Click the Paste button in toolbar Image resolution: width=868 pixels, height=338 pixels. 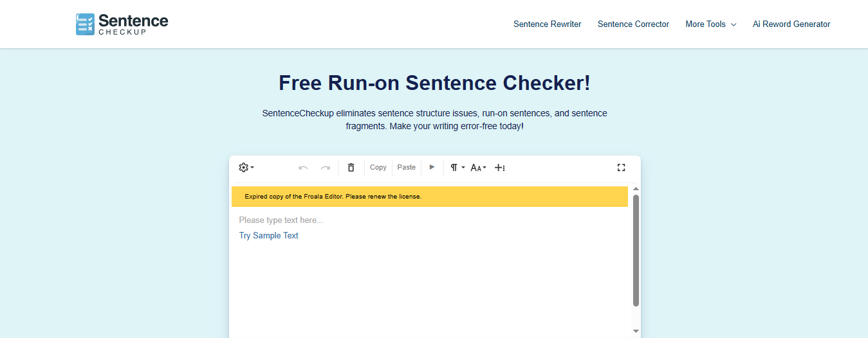click(x=407, y=167)
